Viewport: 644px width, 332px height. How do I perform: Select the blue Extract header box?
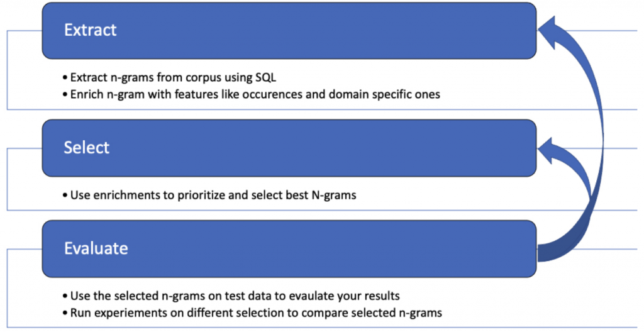pos(289,31)
